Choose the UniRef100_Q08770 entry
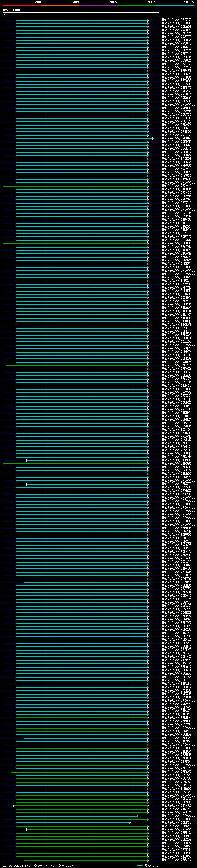 click(x=177, y=33)
